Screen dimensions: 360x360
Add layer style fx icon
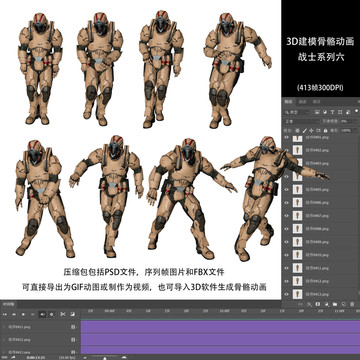pyautogui.click(x=309, y=304)
